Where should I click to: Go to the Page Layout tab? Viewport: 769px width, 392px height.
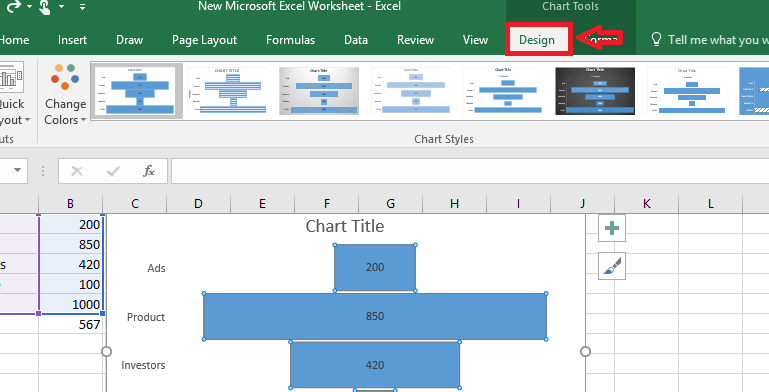click(204, 40)
